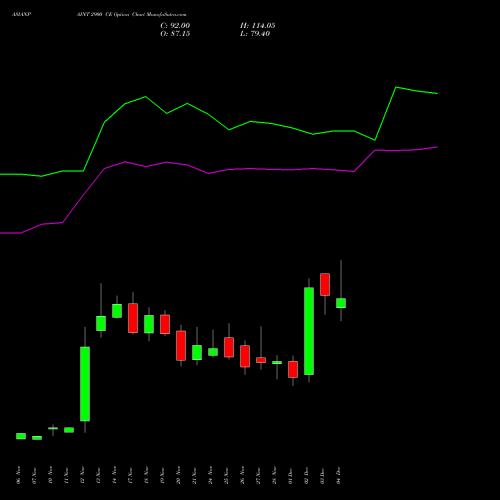The height and width of the screenshot is (500, 500).
Task: Click the 20 Nov date axis label
Action: coord(179,475)
